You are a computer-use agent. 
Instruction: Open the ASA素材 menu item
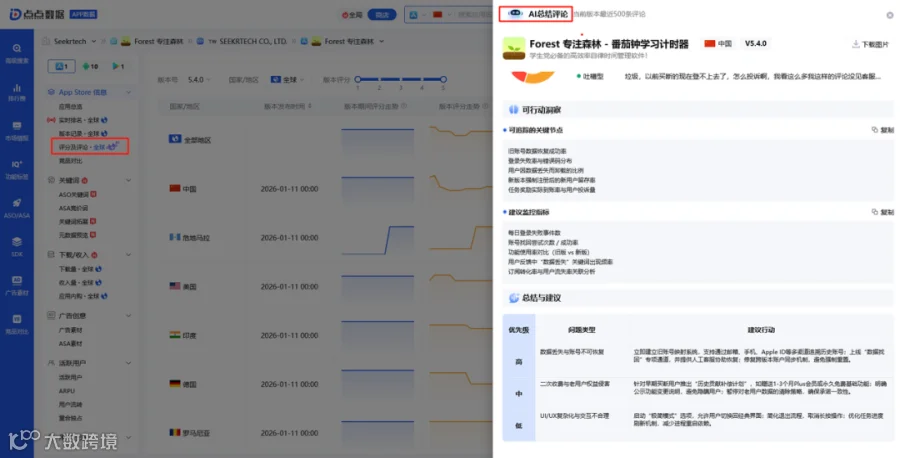coord(71,343)
